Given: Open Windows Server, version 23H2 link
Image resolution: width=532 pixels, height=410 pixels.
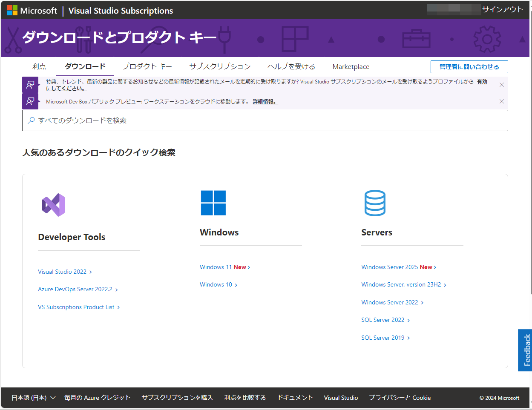Looking at the screenshot, I should coord(404,284).
